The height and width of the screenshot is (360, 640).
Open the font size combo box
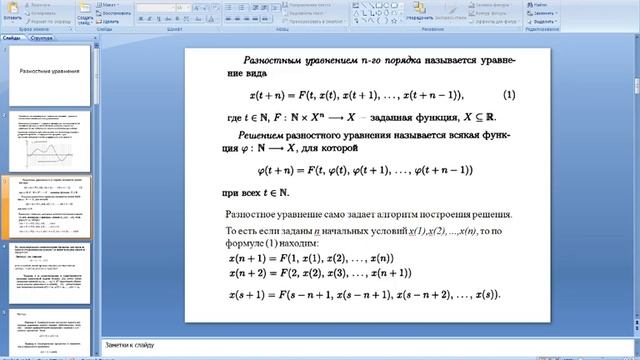point(184,8)
